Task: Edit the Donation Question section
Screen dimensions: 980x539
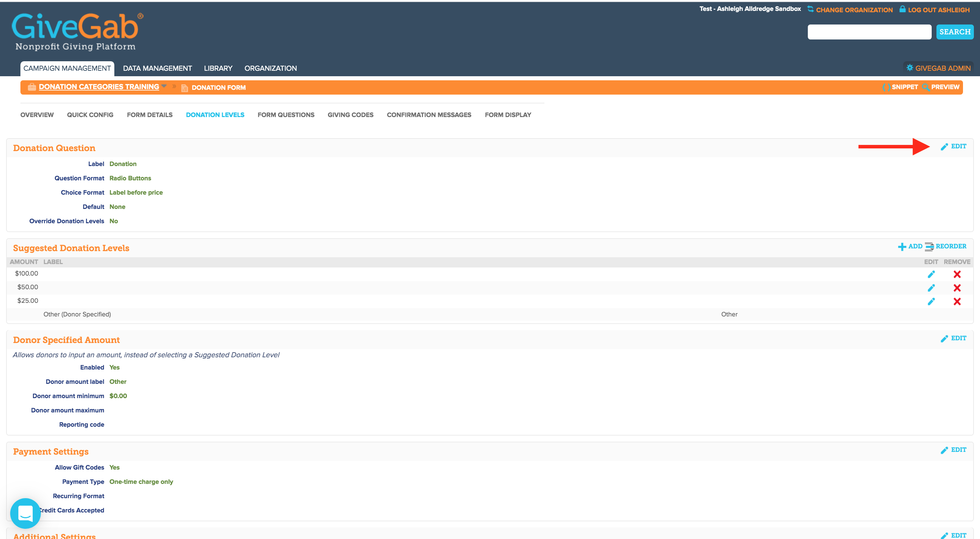Action: tap(953, 146)
